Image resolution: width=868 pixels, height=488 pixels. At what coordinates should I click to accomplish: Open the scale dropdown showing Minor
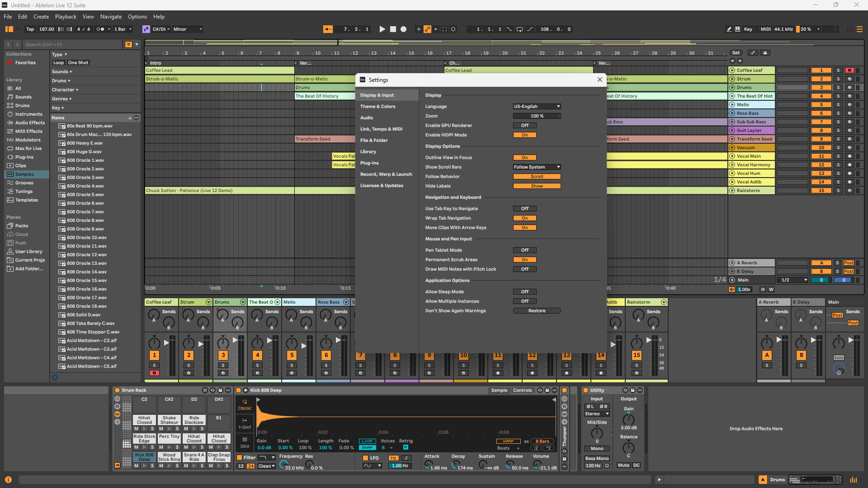tap(187, 29)
